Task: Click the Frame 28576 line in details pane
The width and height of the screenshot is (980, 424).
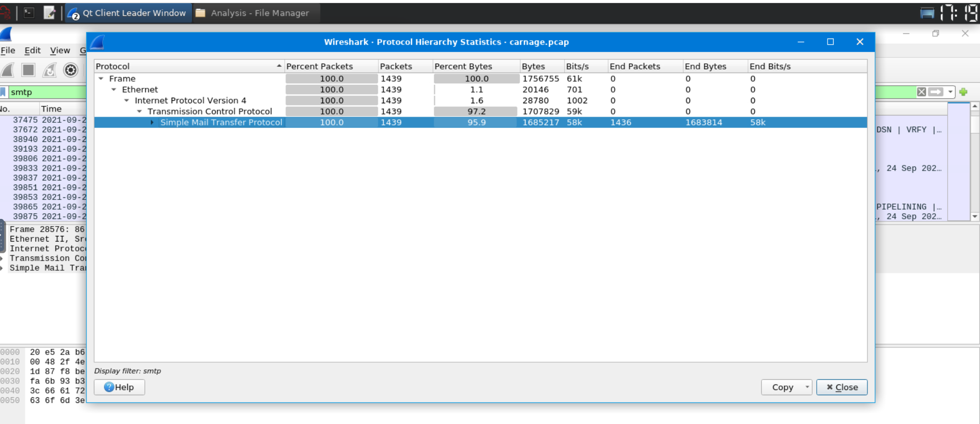Action: (46, 229)
